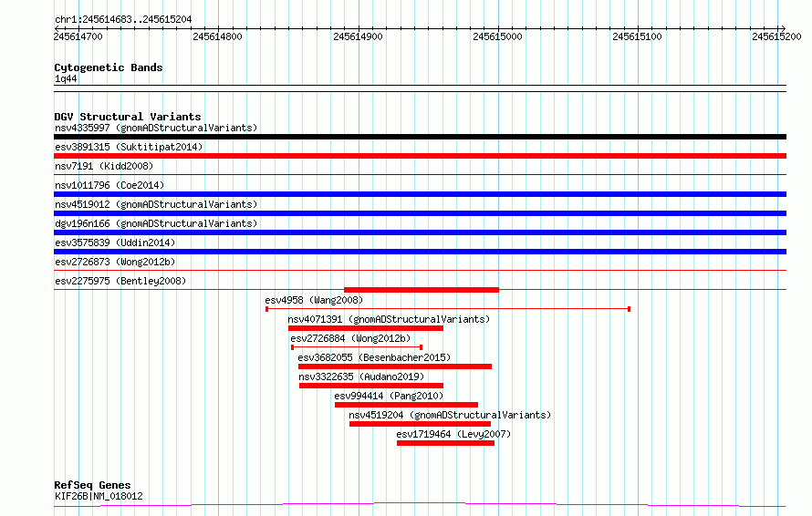Click esv2726884 (Wong2012b) label
Image resolution: width=812 pixels, height=516 pixels.
pos(350,338)
